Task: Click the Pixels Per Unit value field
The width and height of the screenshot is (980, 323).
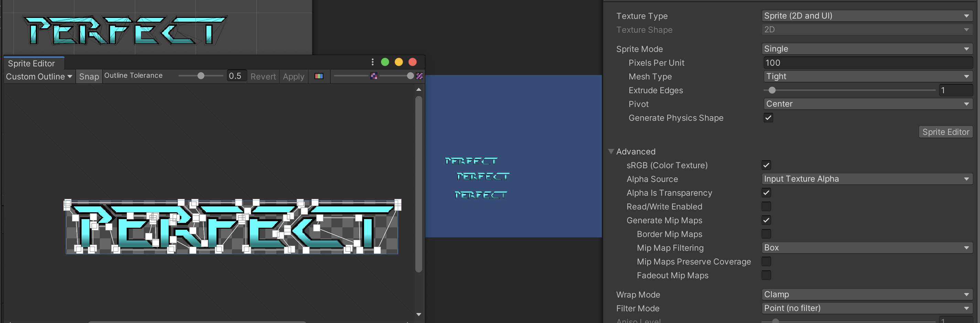Action: tap(867, 63)
